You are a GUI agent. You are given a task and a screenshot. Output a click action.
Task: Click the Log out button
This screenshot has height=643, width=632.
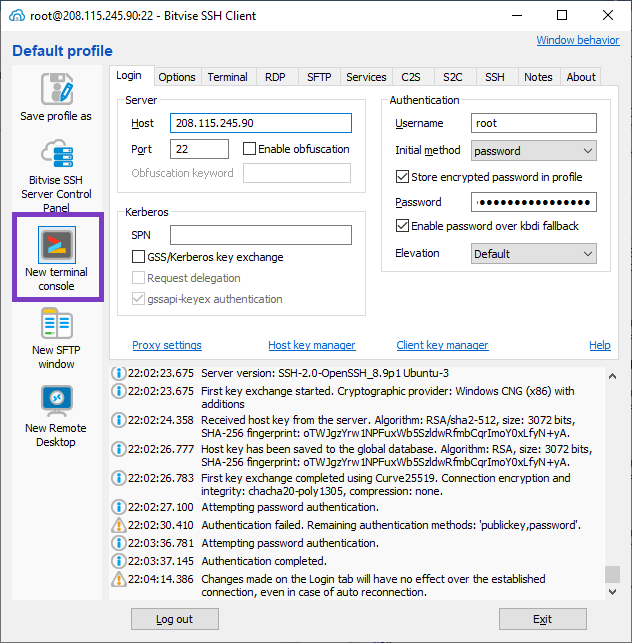click(x=175, y=619)
